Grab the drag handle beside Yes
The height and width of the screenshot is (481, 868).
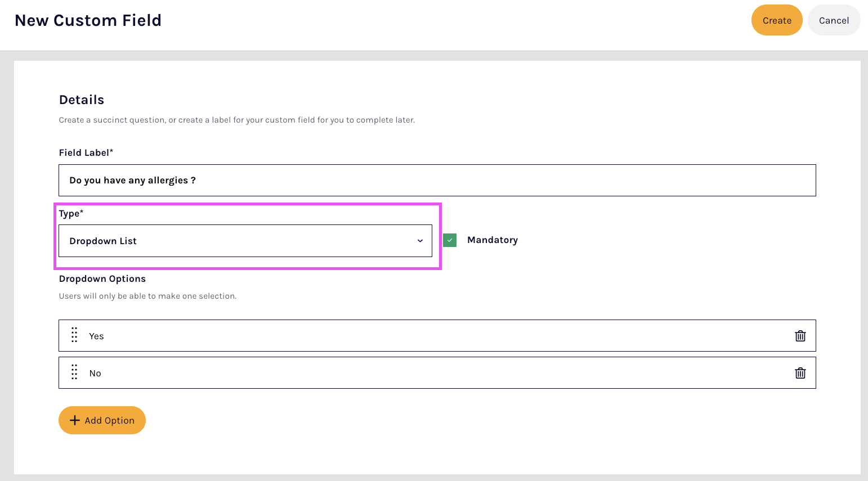(x=74, y=335)
